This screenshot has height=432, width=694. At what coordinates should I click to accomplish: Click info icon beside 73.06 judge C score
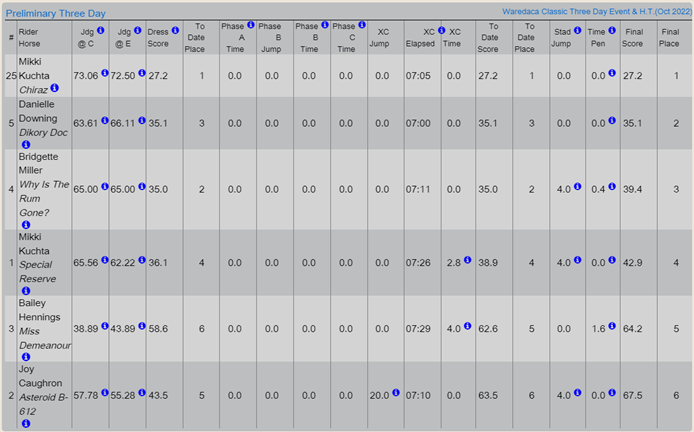[102, 73]
